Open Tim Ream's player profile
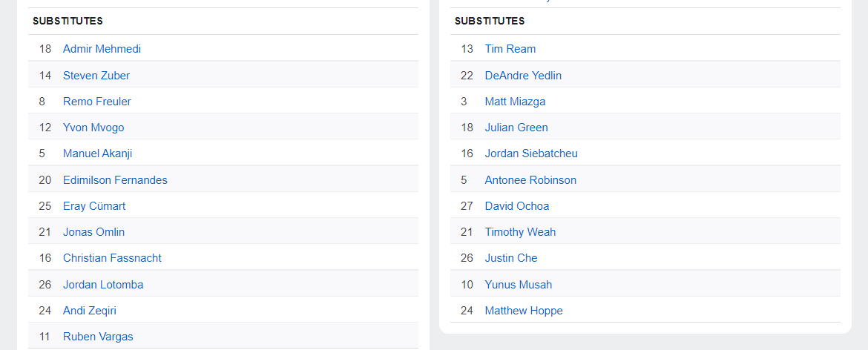Screen dimensions: 868x350 510,49
